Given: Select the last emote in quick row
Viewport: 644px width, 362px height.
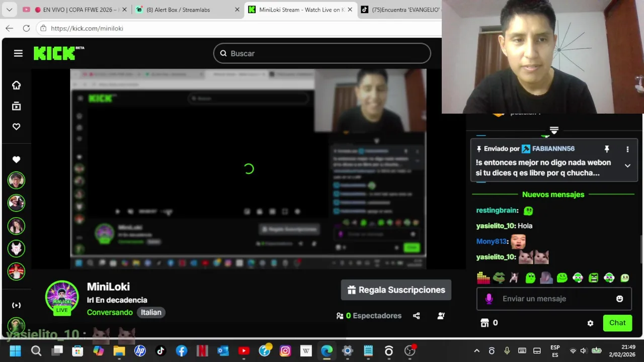Looking at the screenshot, I should pyautogui.click(x=625, y=278).
